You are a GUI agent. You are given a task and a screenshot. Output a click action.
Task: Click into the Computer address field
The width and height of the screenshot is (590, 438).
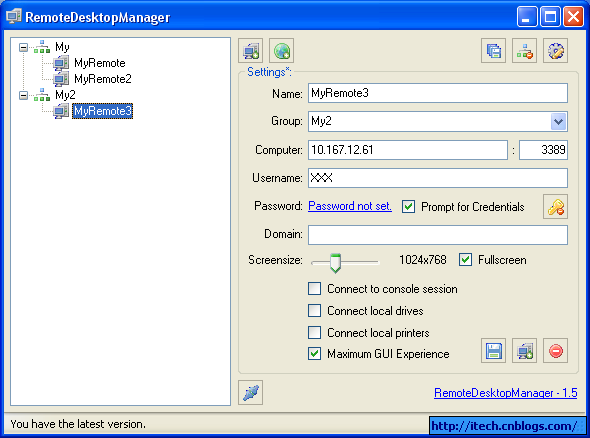(x=408, y=150)
